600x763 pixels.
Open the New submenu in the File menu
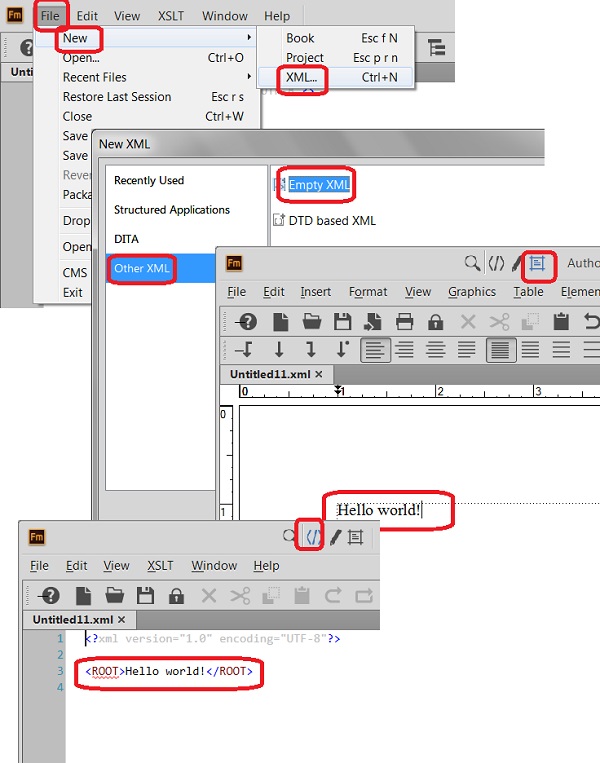click(x=74, y=38)
